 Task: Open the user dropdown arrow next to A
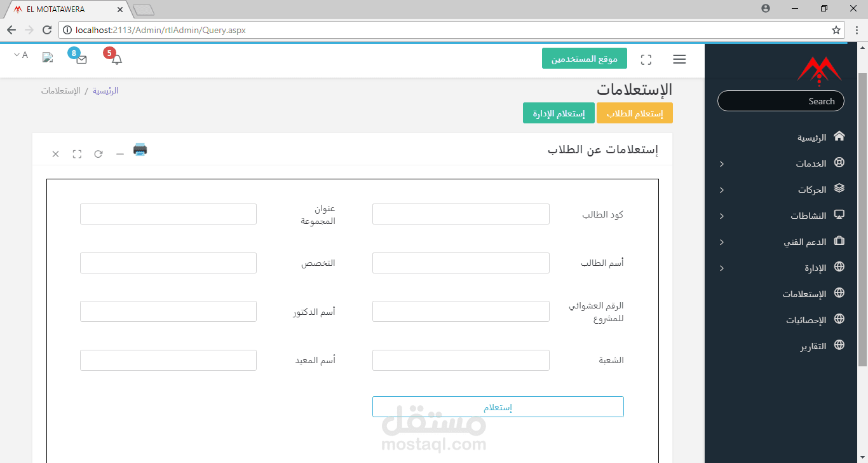click(17, 55)
